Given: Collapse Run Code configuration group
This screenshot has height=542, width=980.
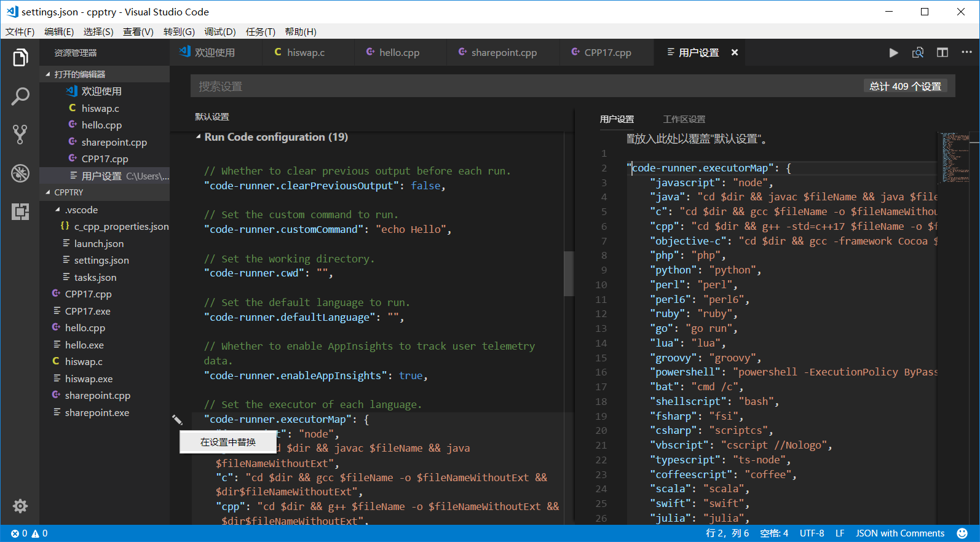Looking at the screenshot, I should click(198, 137).
